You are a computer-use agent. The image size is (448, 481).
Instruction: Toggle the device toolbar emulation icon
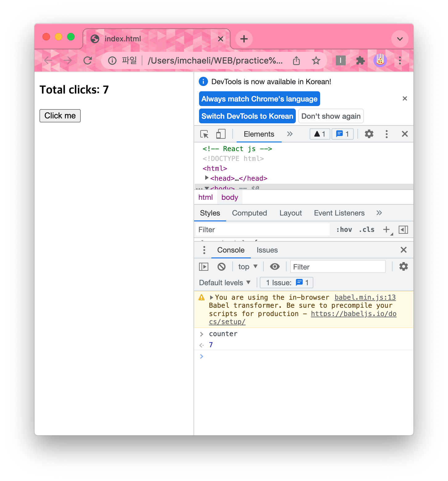point(220,134)
